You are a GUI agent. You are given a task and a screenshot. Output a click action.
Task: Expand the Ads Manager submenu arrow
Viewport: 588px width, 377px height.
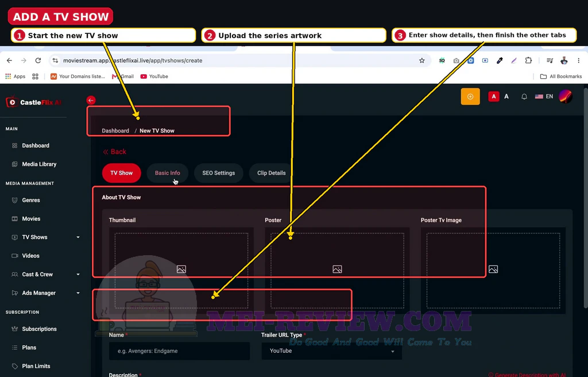click(x=78, y=293)
